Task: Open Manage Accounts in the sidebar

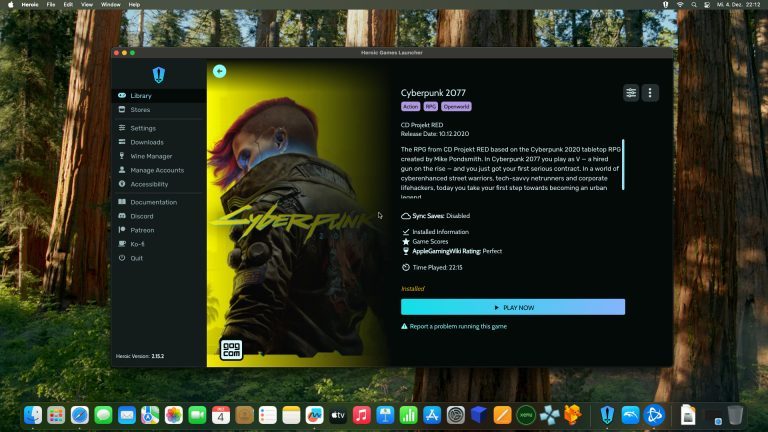Action: point(159,170)
